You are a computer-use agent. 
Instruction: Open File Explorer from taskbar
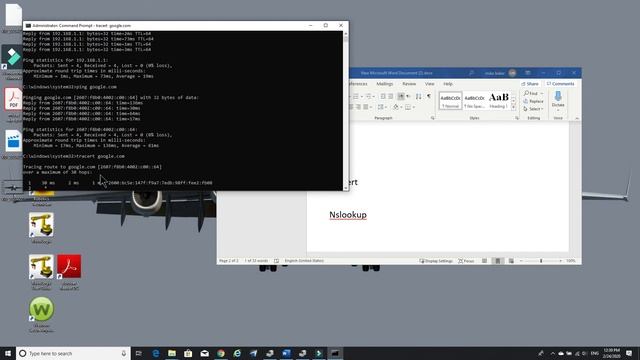pyautogui.click(x=172, y=353)
